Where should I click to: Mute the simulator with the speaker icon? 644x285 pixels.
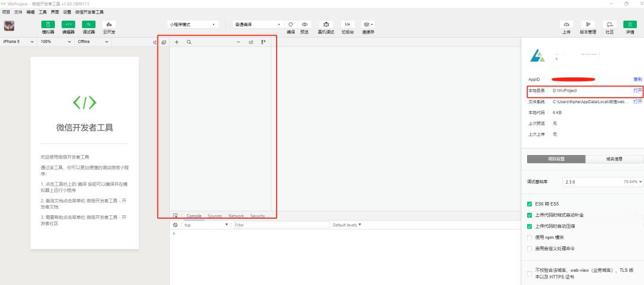(x=155, y=42)
